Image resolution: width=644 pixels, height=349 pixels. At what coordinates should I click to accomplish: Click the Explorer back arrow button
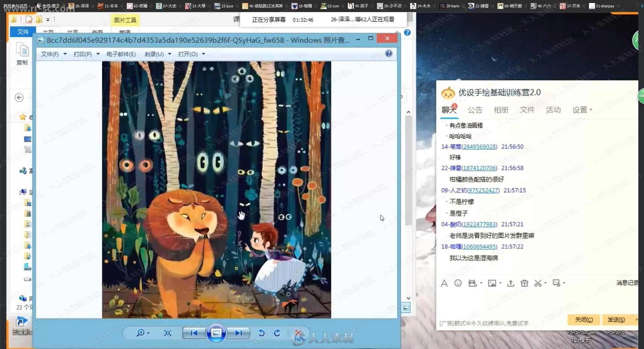[19, 98]
